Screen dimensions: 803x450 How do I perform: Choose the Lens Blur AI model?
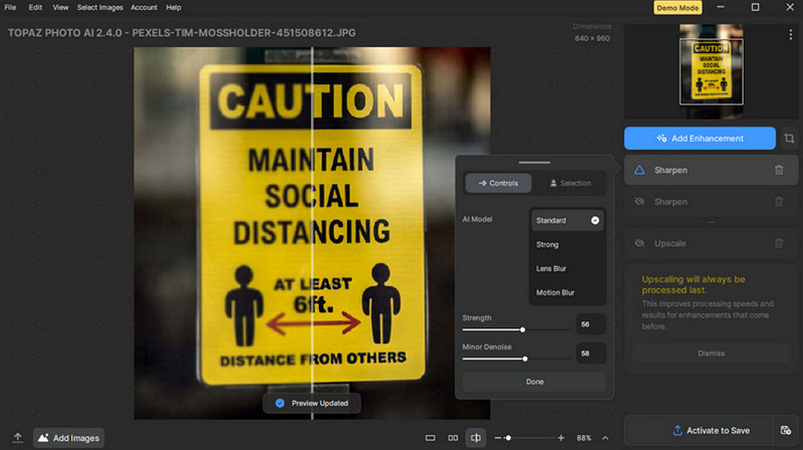567,268
